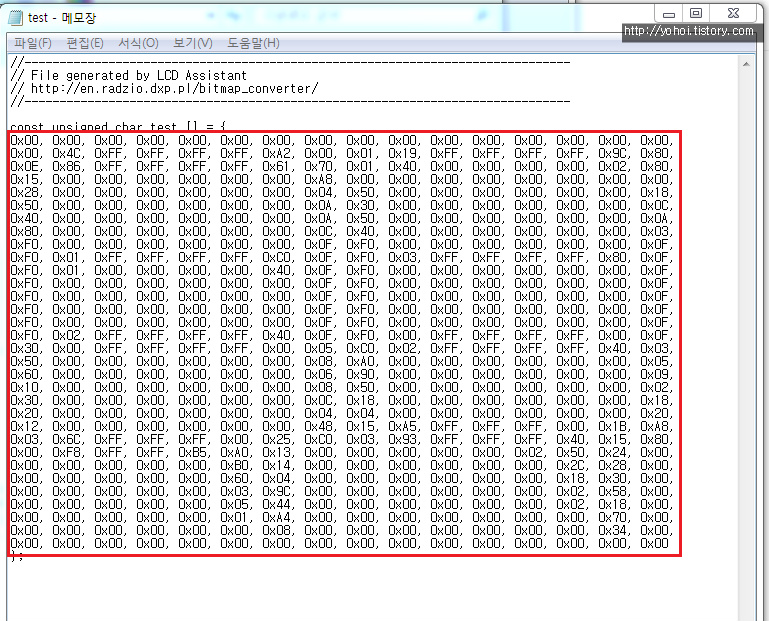Click the 0x9C value in second row
The image size is (769, 621).
[613, 154]
